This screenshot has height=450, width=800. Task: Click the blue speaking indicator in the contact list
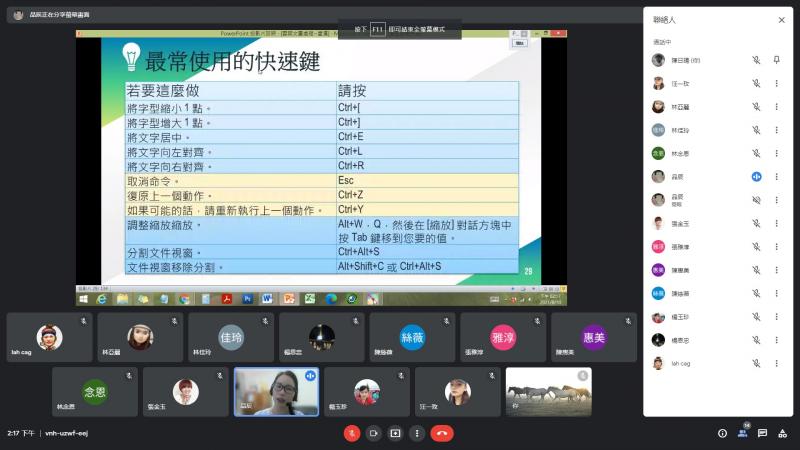point(756,177)
